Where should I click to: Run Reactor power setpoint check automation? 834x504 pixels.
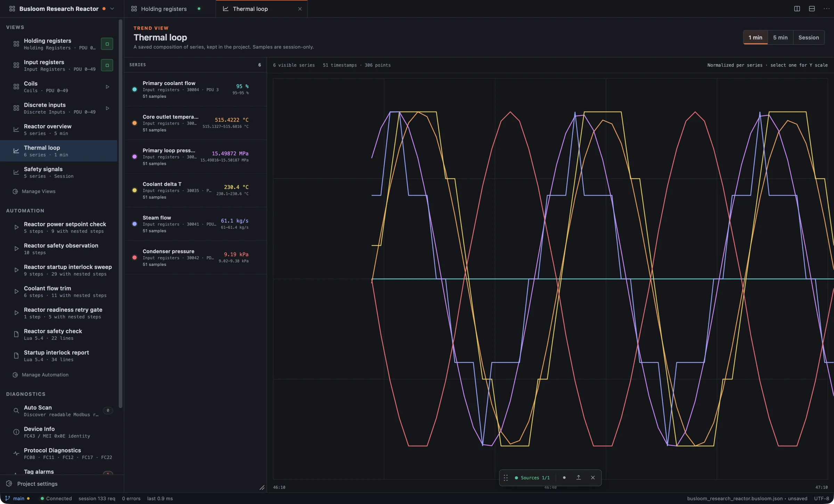[16, 227]
